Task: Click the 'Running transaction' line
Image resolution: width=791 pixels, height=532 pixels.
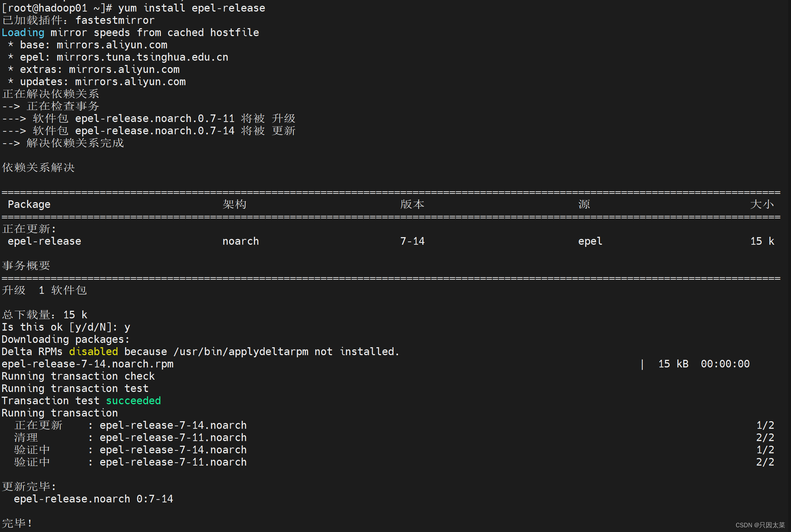Action: pos(60,413)
